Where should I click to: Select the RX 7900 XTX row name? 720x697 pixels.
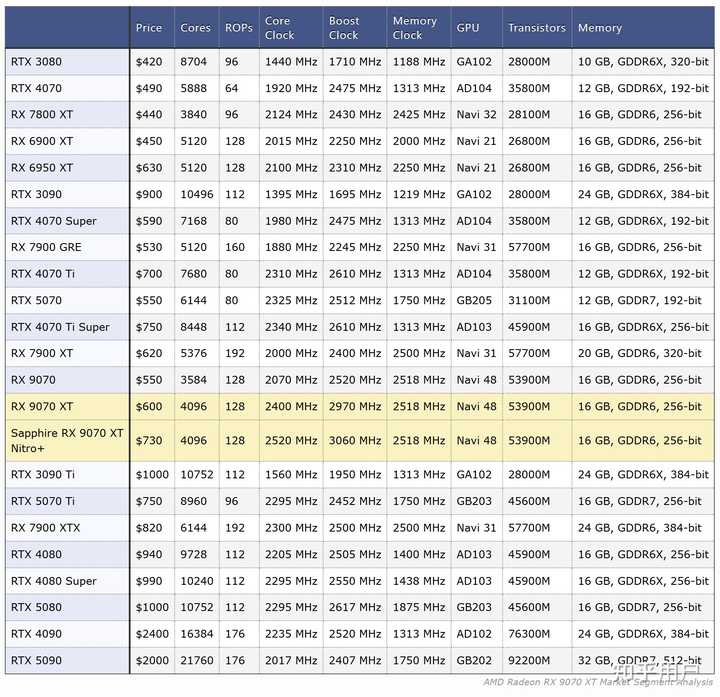pyautogui.click(x=45, y=528)
